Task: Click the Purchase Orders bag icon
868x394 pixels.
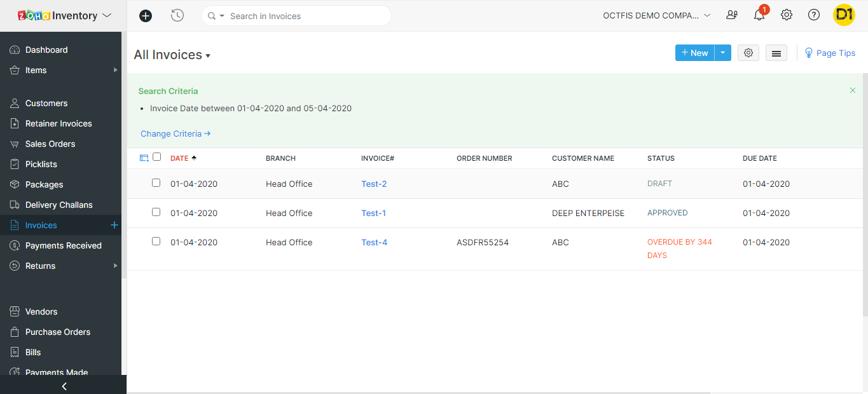Action: (15, 332)
